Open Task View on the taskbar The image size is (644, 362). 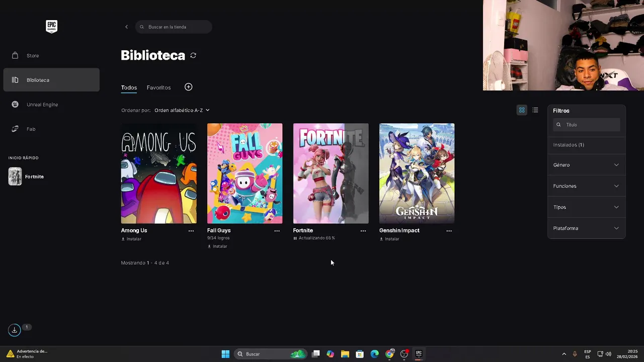[315, 354]
